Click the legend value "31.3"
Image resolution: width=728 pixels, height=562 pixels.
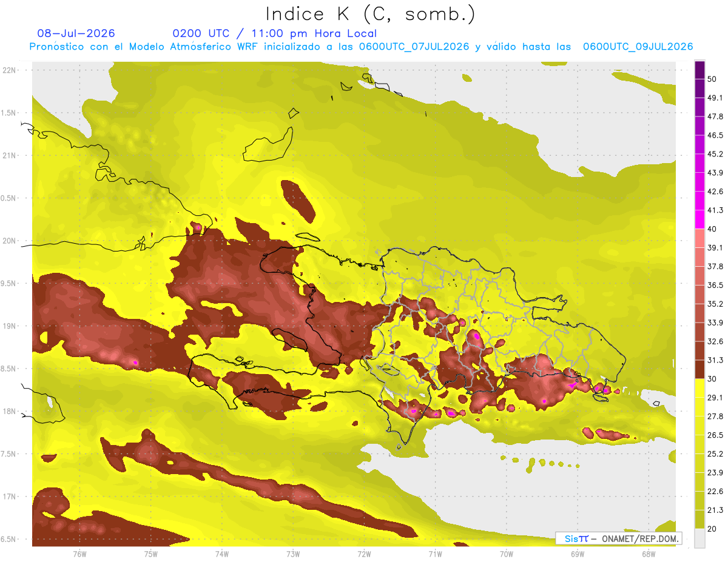point(716,360)
